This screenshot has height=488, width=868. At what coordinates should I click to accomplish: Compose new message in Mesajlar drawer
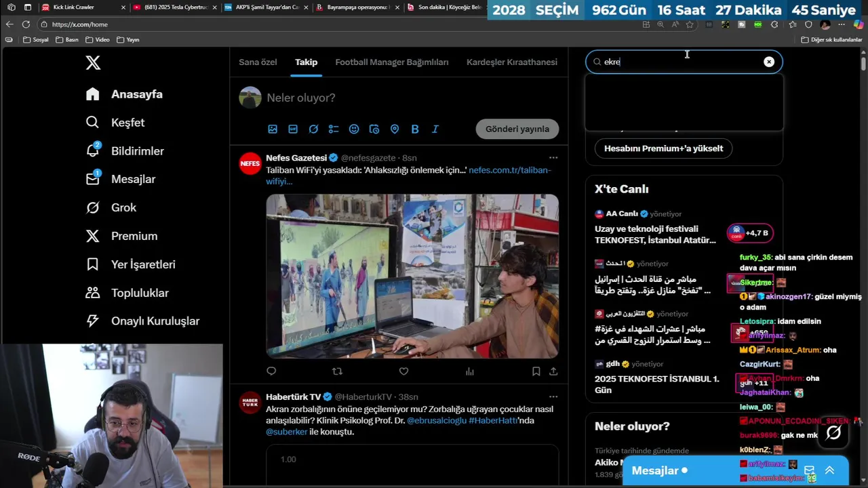(x=809, y=470)
